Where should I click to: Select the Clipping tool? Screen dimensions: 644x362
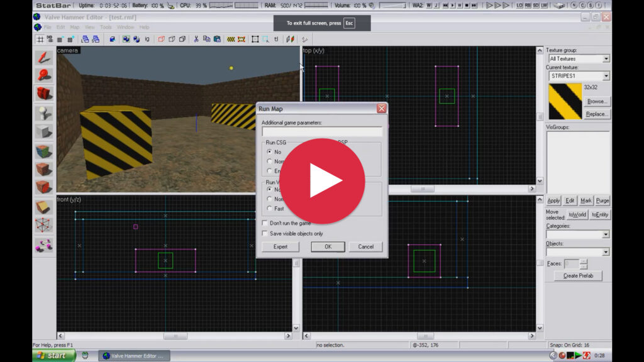pyautogui.click(x=43, y=206)
